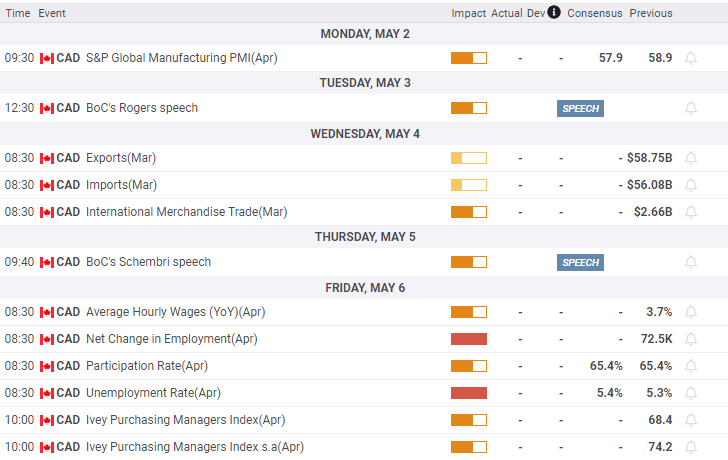728x460 pixels.
Task: Open the Speech badge for BoC's Schembri
Action: 580,262
